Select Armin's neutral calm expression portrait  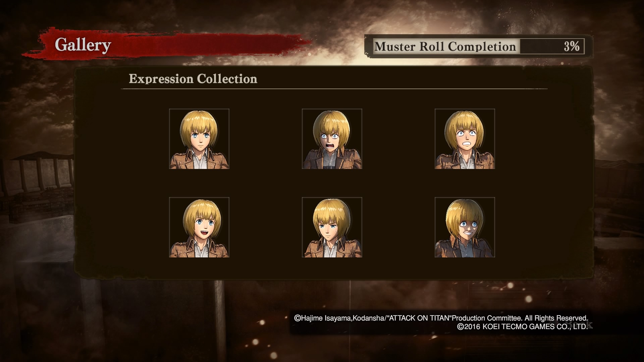point(199,139)
